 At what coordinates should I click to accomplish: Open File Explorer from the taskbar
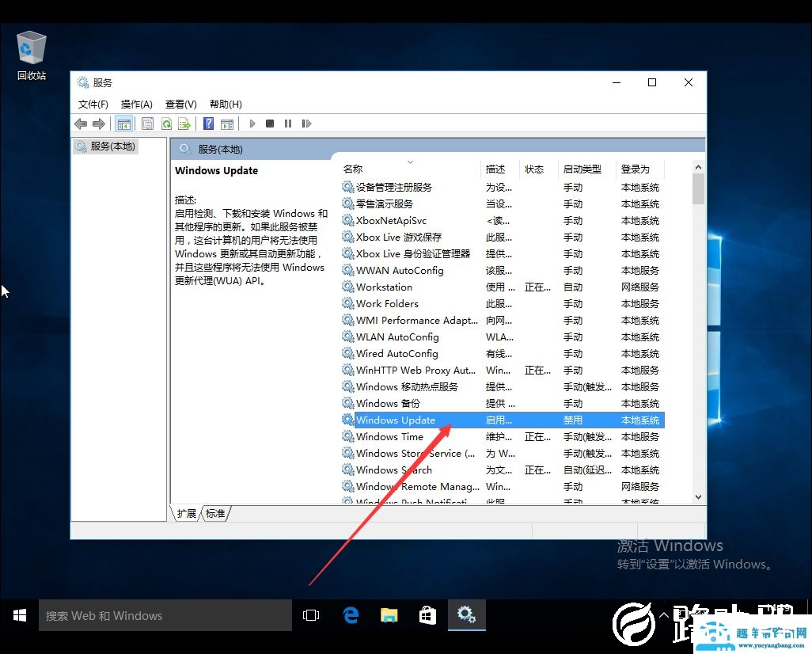389,616
